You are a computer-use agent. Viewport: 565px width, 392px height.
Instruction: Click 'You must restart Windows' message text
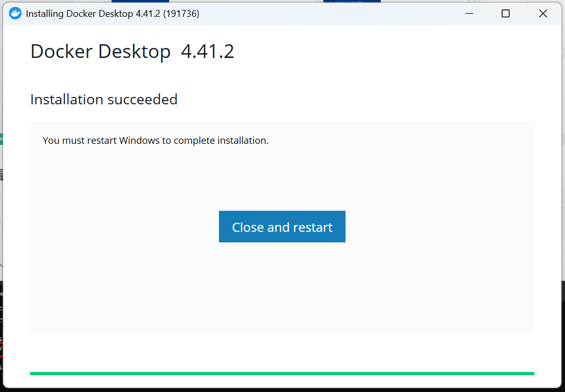coord(156,140)
